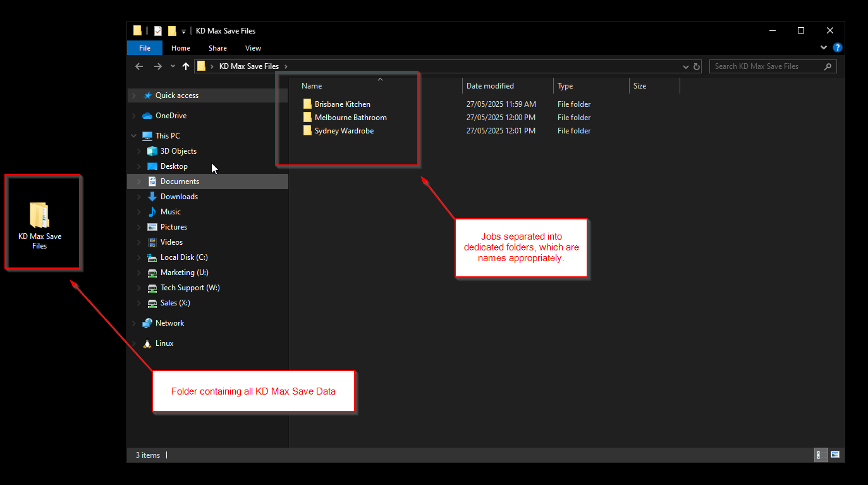Select the KD Max Save Files desktop icon
868x485 pixels.
[x=40, y=224]
